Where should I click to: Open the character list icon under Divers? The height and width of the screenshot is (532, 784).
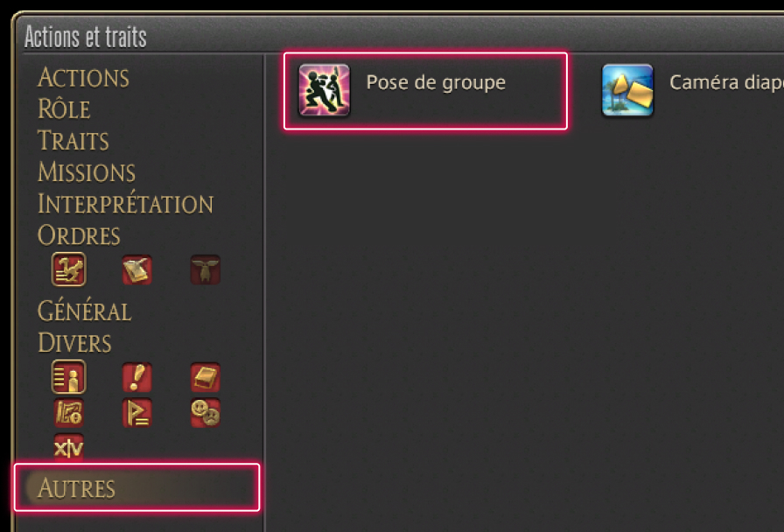point(69,376)
